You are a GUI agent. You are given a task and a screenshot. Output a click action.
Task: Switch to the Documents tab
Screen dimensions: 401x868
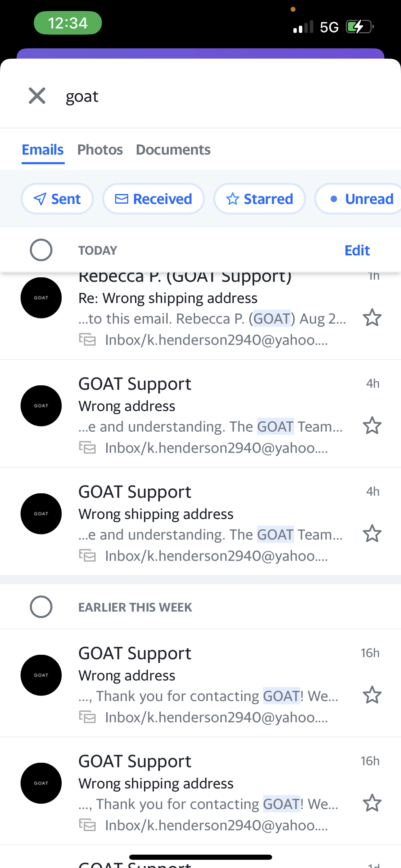click(173, 149)
